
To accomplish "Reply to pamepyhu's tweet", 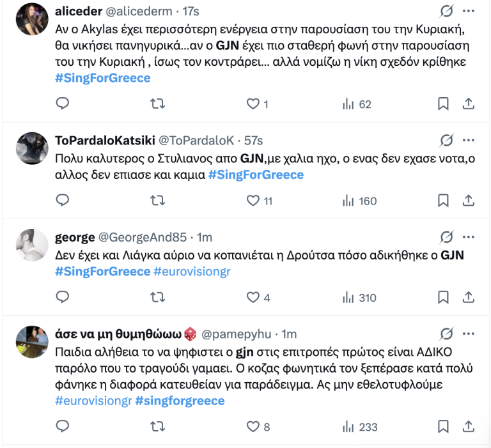I will tap(63, 427).
